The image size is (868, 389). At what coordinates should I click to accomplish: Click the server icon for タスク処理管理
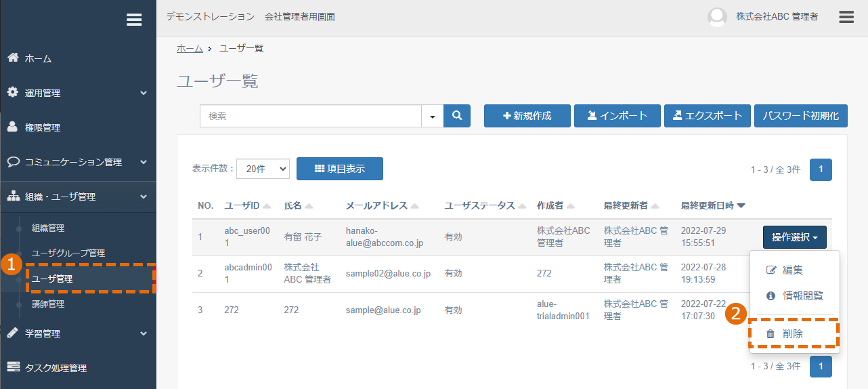13,367
